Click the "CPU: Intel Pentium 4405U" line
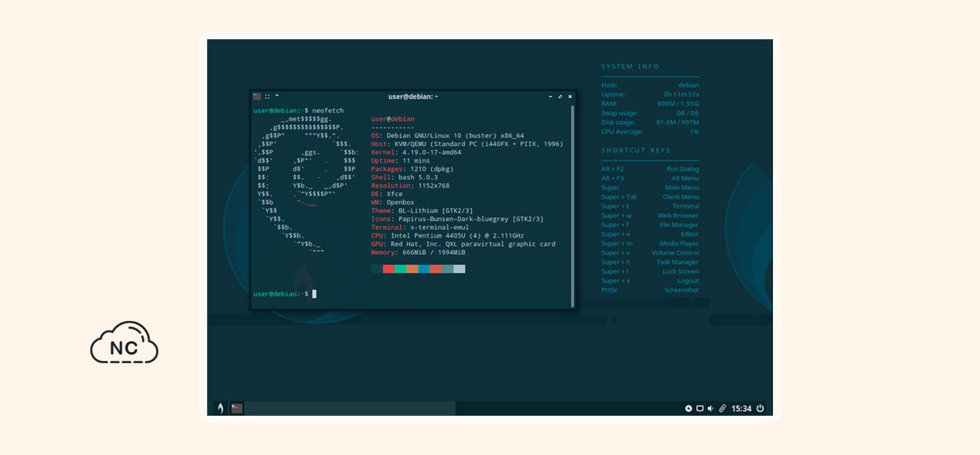 [x=448, y=235]
